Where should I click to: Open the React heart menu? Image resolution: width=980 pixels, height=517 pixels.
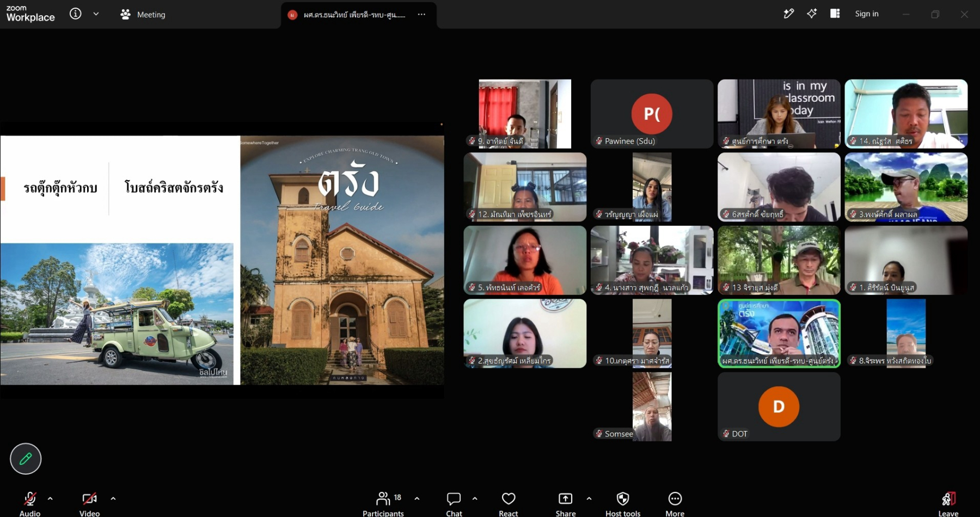point(509,504)
